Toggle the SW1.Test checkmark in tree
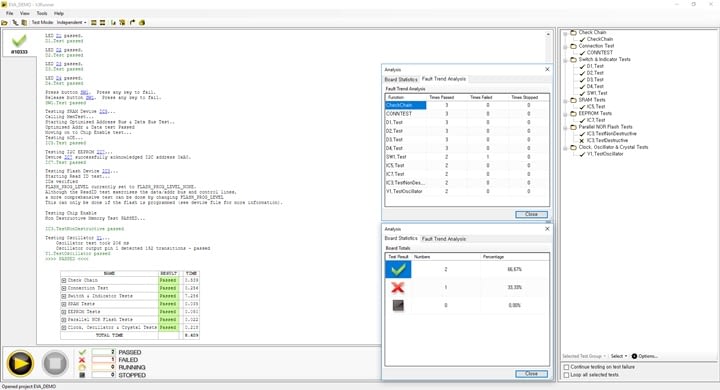The height and width of the screenshot is (390, 720). point(582,93)
